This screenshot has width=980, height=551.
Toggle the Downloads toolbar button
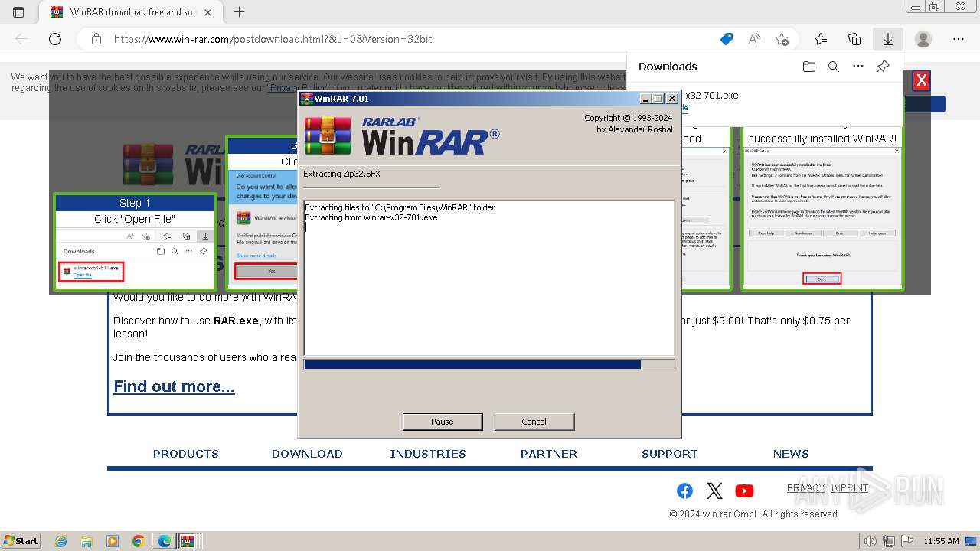888,39
